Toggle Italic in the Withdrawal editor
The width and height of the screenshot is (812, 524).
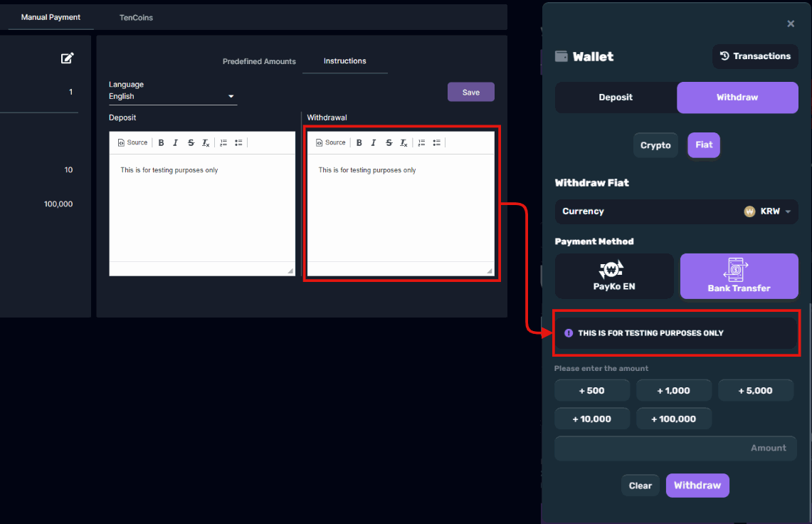coord(374,142)
